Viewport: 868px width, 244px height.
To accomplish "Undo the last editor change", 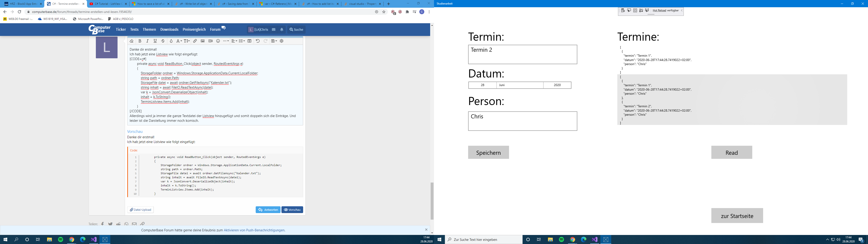I will (x=258, y=41).
